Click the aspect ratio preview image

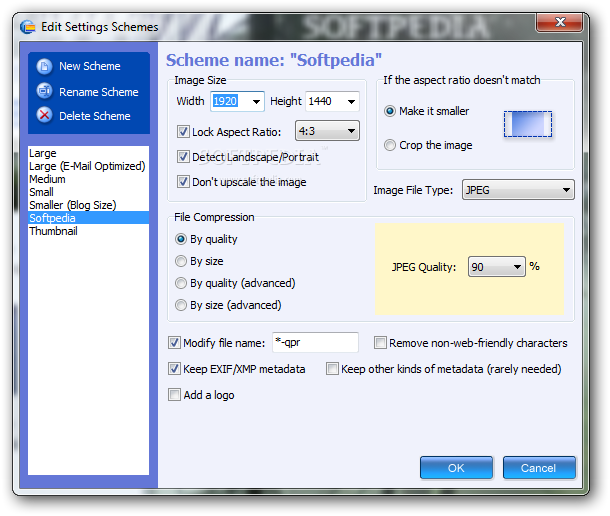coord(528,124)
